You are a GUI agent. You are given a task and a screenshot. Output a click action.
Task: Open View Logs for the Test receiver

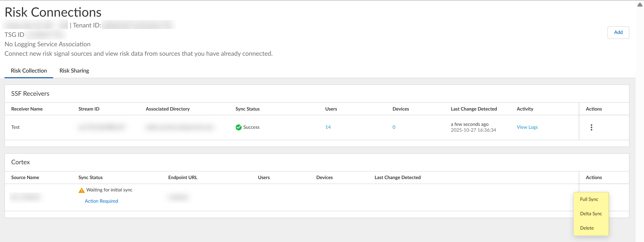(527, 127)
